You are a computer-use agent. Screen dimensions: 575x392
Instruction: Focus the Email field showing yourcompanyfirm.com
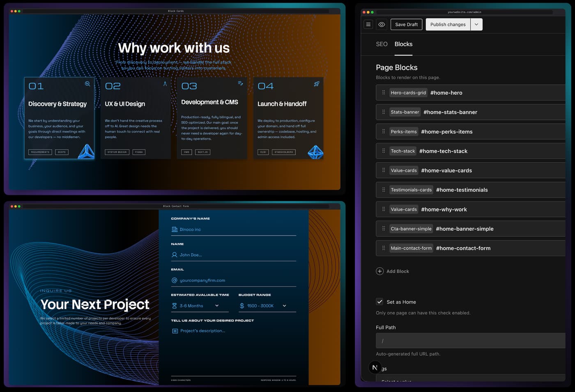(x=234, y=280)
